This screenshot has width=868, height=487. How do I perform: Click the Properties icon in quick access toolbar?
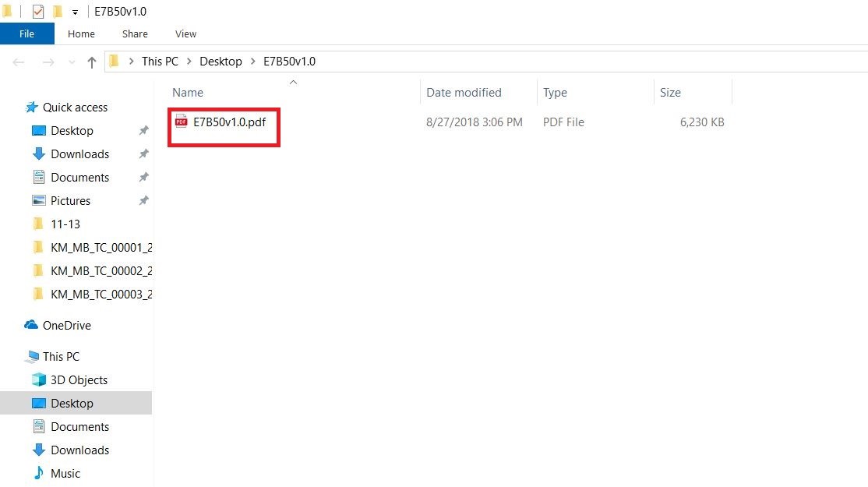pos(38,12)
